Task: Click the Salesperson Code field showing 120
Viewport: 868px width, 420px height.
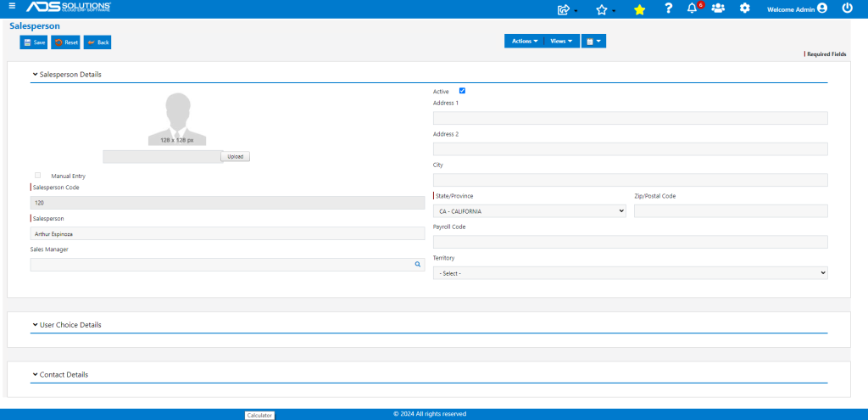Action: pos(227,202)
